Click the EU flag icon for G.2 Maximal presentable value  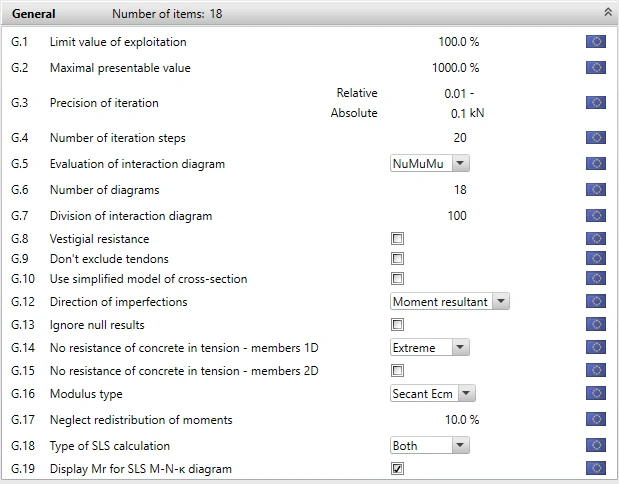tap(596, 68)
